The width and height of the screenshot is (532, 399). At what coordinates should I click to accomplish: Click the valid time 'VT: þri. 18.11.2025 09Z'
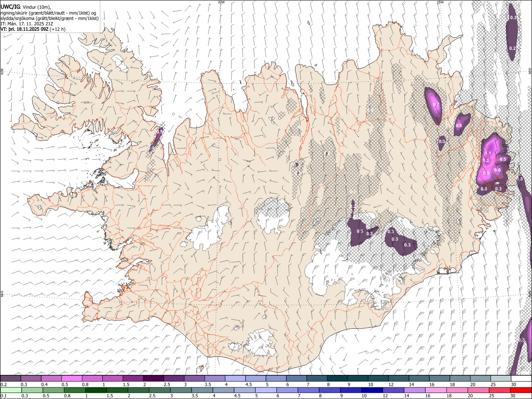(x=25, y=29)
